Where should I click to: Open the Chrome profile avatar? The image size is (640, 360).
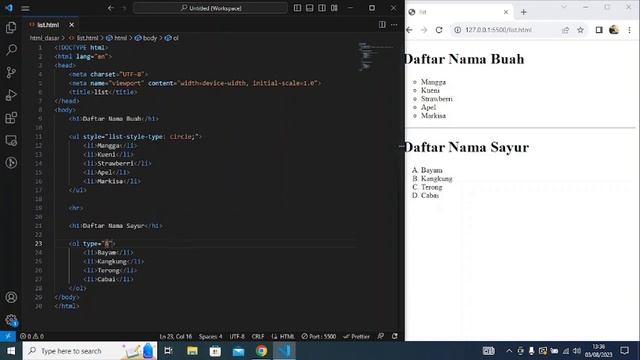614,30
